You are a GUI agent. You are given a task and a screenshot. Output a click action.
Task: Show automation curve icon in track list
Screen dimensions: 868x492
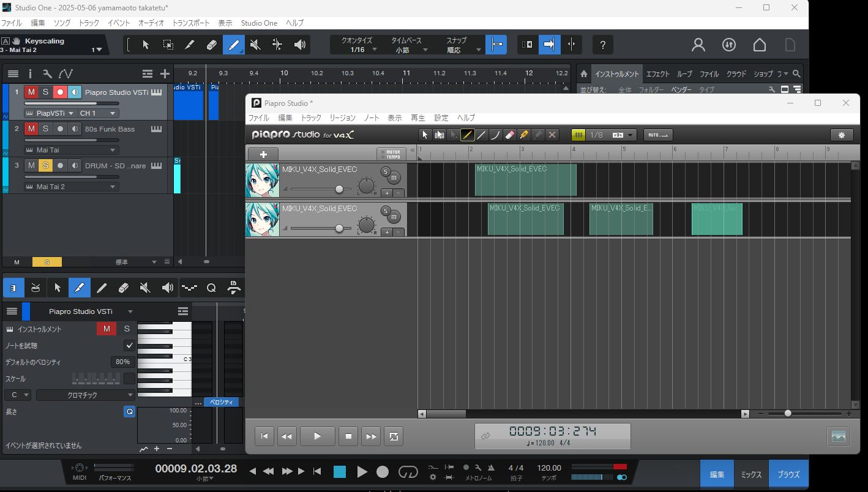(65, 74)
